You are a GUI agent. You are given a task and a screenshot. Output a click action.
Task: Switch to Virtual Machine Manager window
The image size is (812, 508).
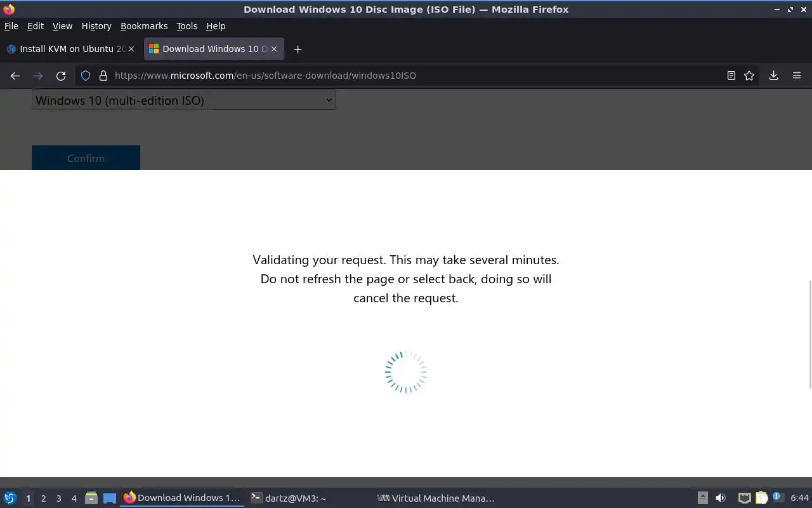click(x=436, y=498)
